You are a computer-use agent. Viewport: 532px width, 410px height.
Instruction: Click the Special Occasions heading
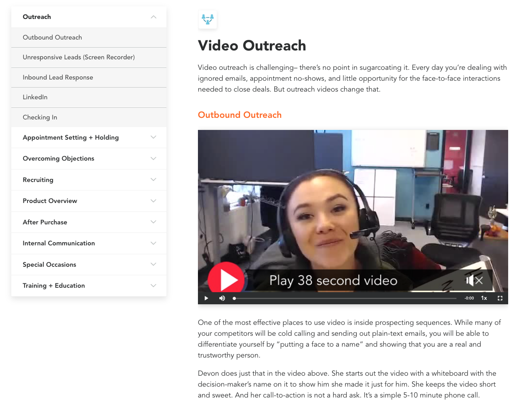(x=49, y=265)
